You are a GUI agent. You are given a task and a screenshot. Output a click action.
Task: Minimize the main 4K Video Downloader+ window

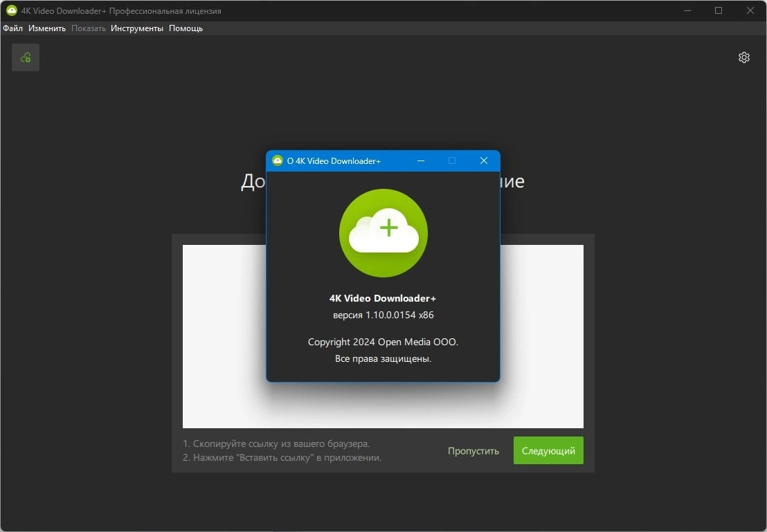(x=687, y=10)
